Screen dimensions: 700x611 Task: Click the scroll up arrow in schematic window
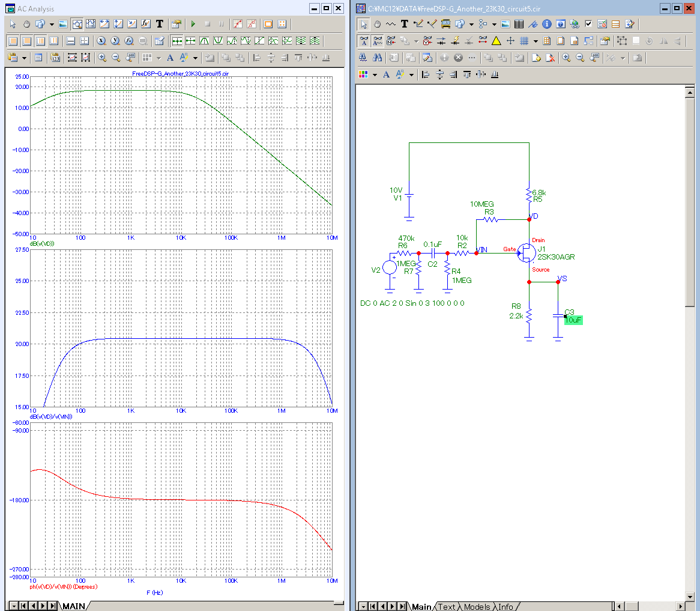[690, 93]
